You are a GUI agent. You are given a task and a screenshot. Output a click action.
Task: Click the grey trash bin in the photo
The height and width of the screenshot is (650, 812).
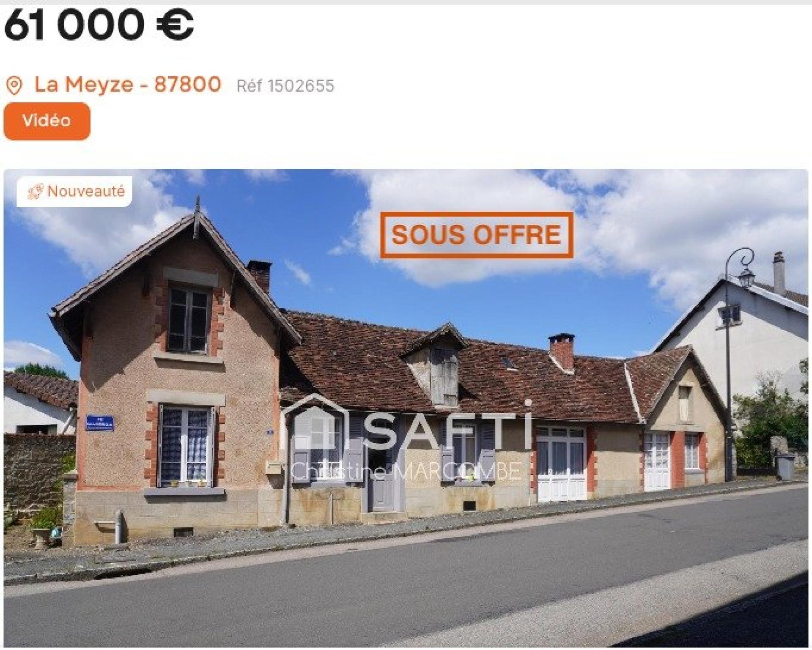click(x=786, y=466)
